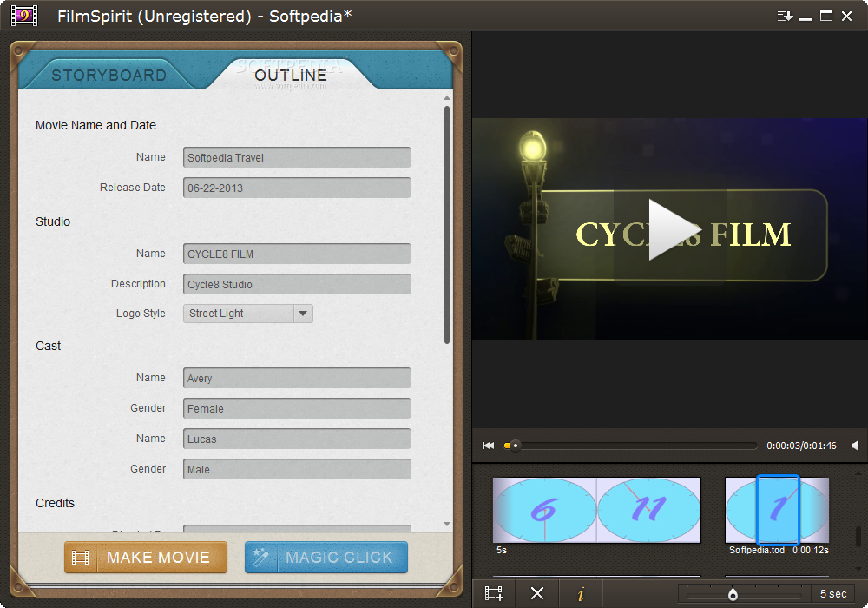The width and height of the screenshot is (868, 608).
Task: Select the Softpedia.tod clip thumbnail
Action: point(777,510)
